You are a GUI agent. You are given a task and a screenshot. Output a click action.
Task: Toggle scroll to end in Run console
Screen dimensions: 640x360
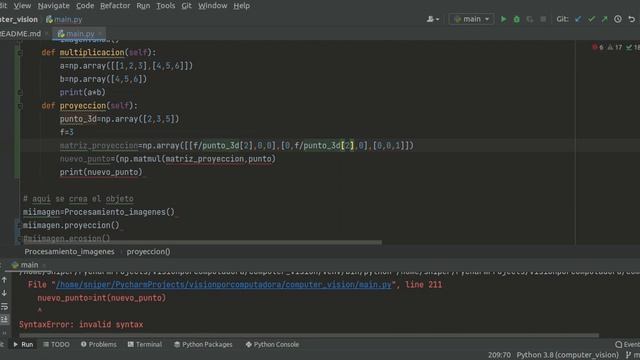coord(4,319)
